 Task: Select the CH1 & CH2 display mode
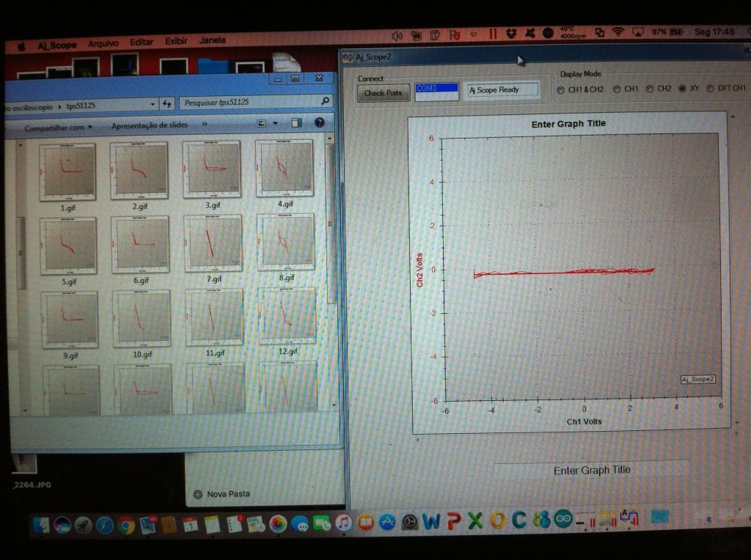click(x=560, y=89)
